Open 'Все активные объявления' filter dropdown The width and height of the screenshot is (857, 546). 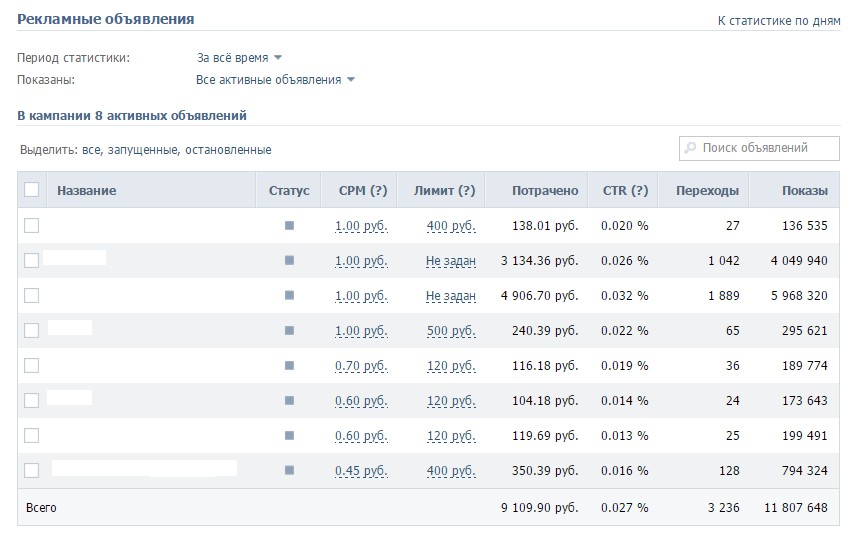(275, 80)
